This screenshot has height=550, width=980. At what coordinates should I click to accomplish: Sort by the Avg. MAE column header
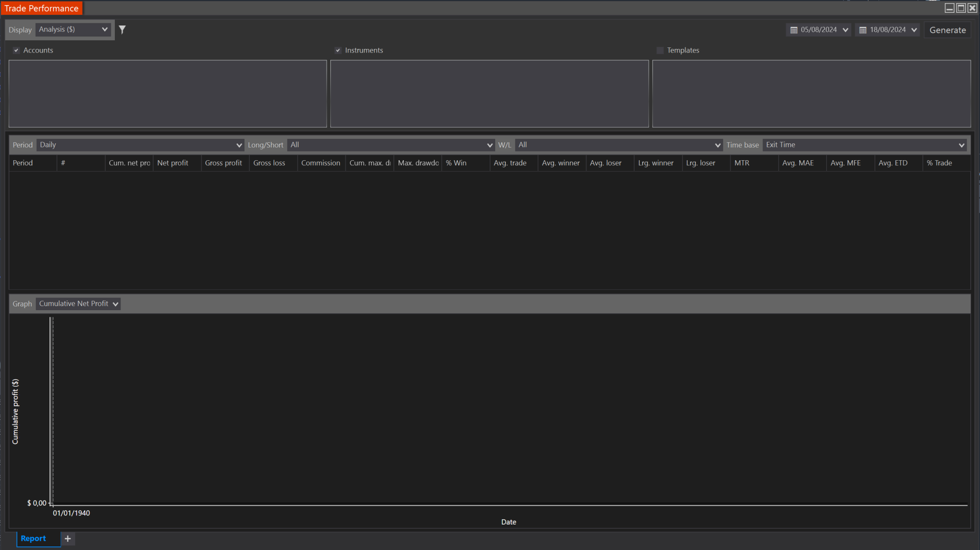802,163
